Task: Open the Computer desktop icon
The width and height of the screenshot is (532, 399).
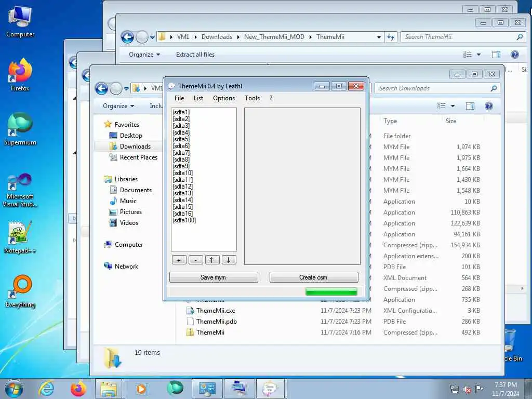Action: click(x=20, y=22)
